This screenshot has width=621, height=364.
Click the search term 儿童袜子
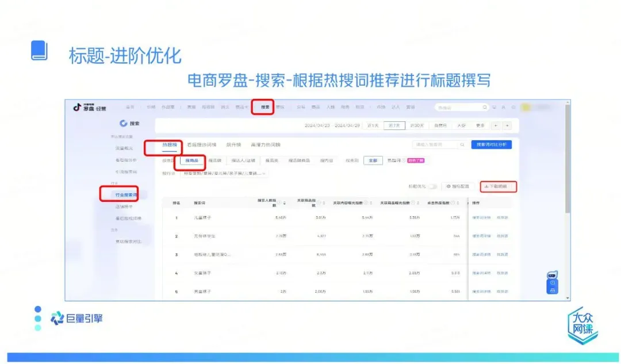[202, 218]
